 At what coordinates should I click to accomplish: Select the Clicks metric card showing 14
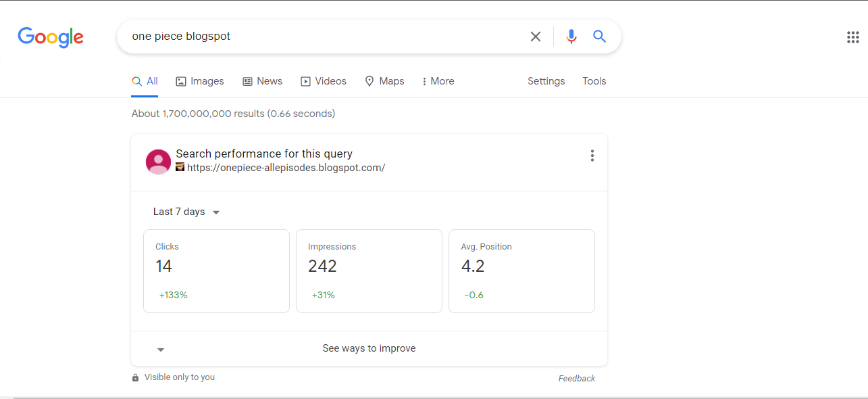click(x=216, y=271)
